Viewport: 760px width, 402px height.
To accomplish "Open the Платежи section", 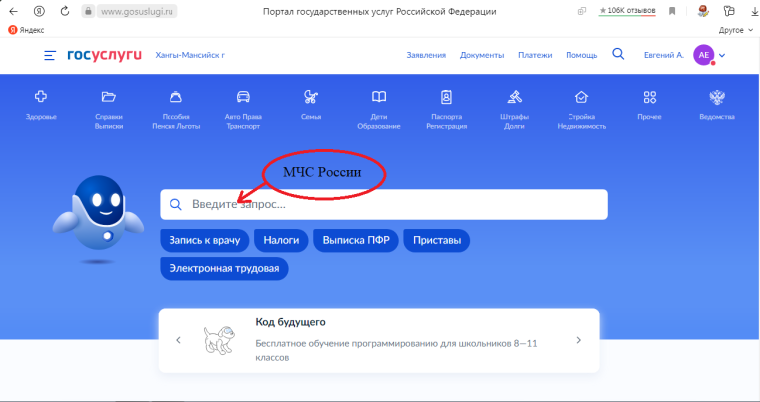I will pyautogui.click(x=535, y=55).
